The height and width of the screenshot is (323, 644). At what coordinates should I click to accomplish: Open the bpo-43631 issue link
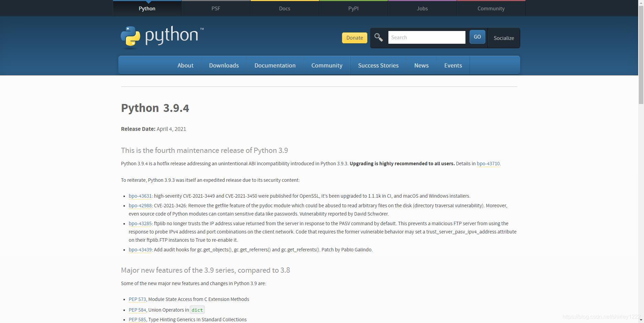tap(140, 196)
